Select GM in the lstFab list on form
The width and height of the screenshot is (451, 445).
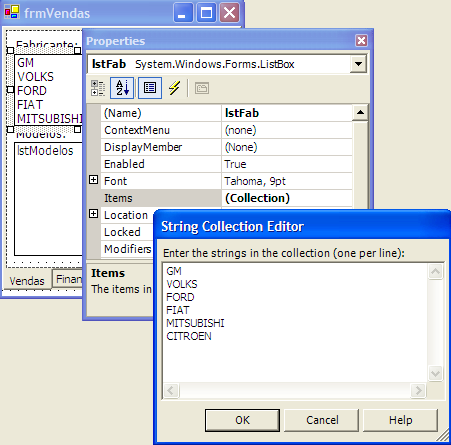click(x=25, y=63)
